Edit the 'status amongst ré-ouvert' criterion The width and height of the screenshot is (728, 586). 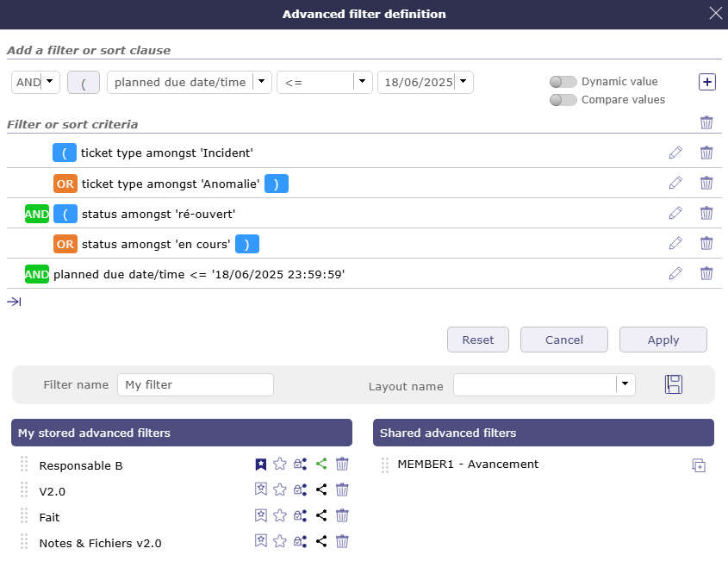(675, 213)
